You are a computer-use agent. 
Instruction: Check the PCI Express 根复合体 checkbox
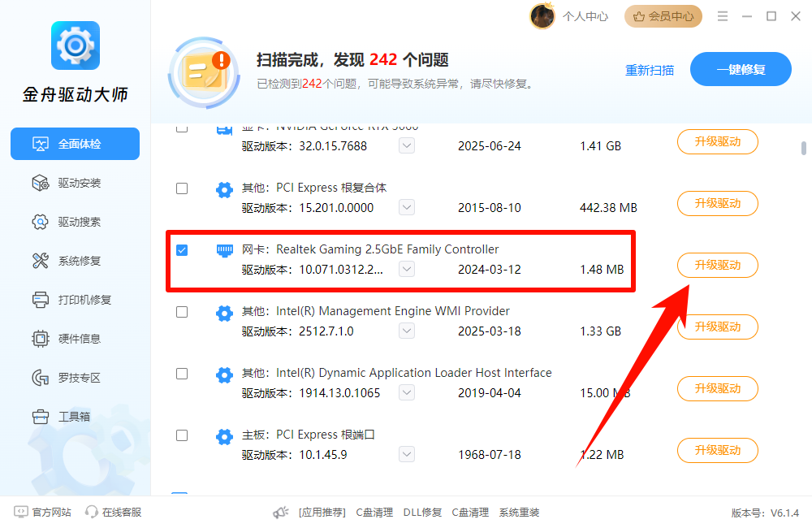(x=182, y=188)
